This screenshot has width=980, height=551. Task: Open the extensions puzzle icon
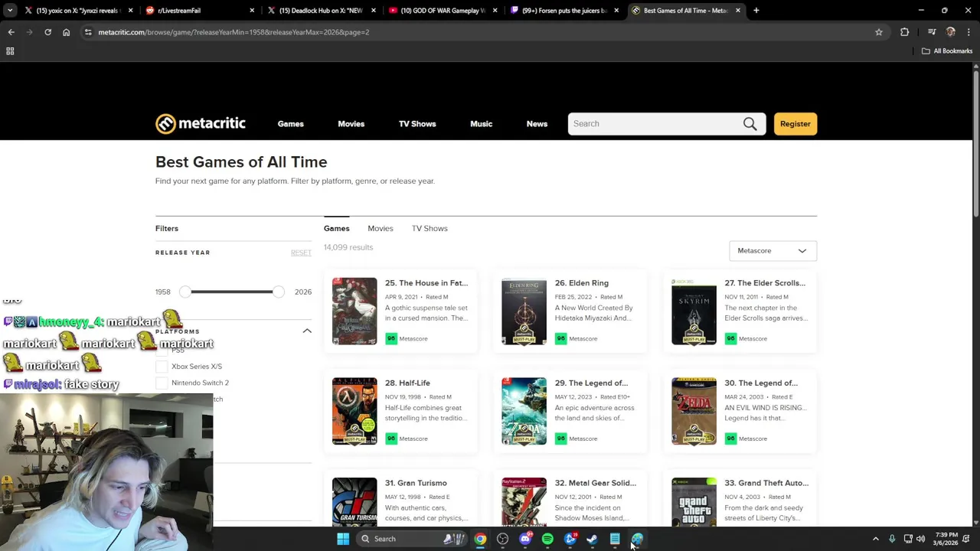pyautogui.click(x=905, y=32)
